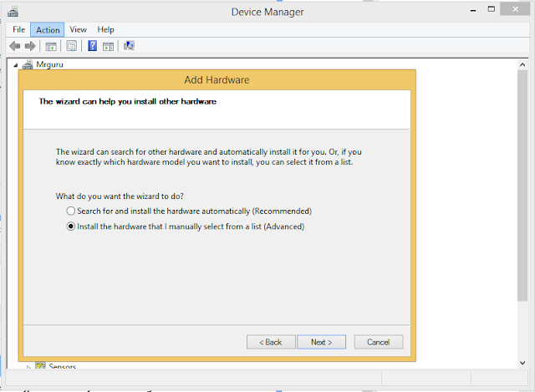The width and height of the screenshot is (535, 392).
Task: Click the Device Manager title bar icon
Action: point(13,12)
